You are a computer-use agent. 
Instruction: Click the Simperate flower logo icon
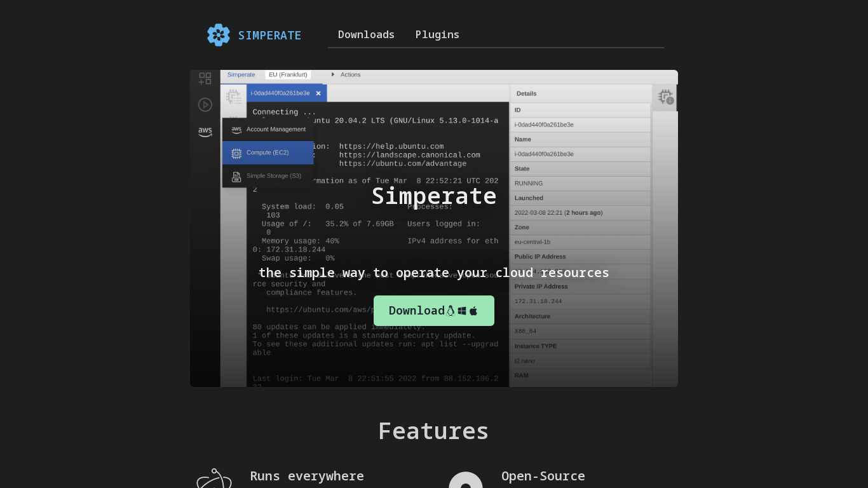click(x=219, y=35)
